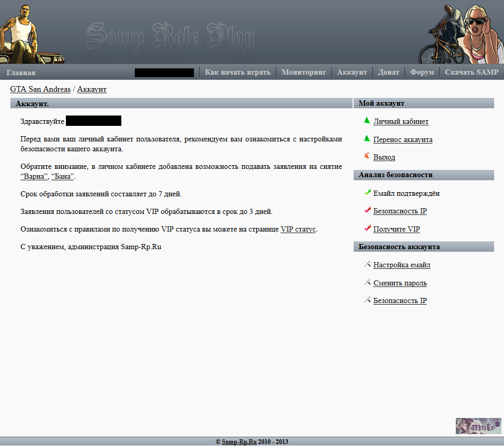504x446 pixels.
Task: Click green arrow icon beside Перенос аккаунта
Action: [x=367, y=139]
